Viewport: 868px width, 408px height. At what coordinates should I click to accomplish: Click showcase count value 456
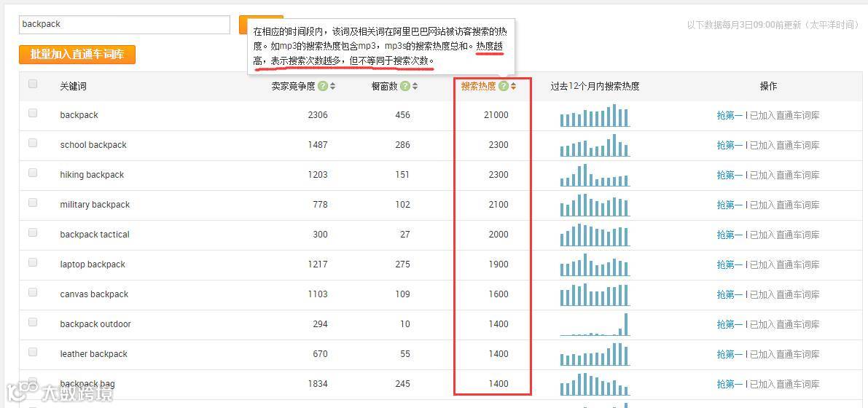(x=402, y=115)
